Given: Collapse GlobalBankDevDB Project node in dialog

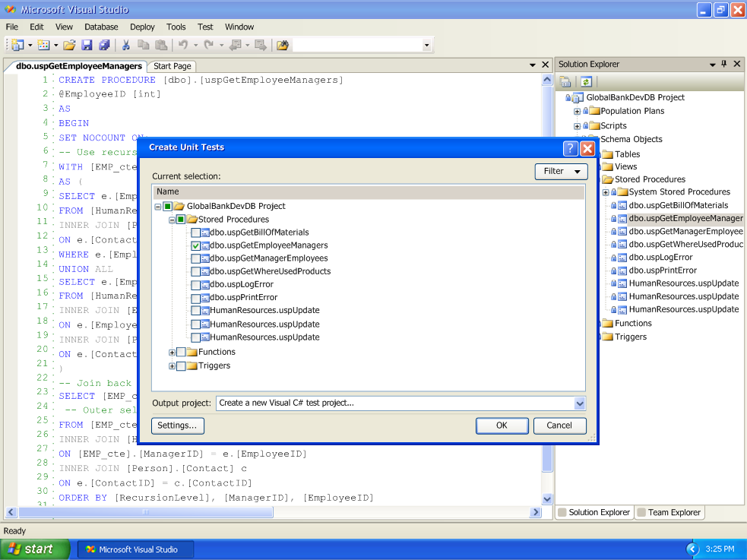Looking at the screenshot, I should point(158,207).
